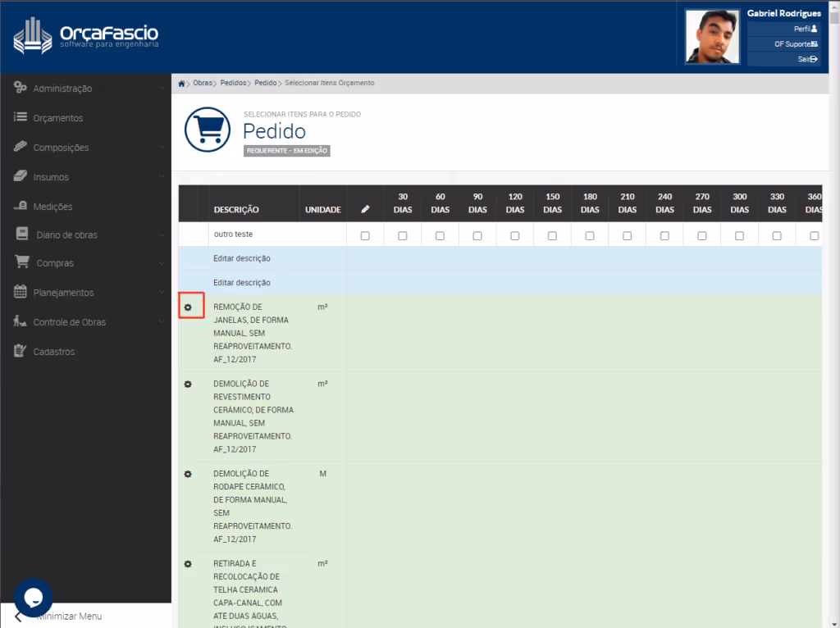Go to Pedido in breadcrumb

(265, 83)
